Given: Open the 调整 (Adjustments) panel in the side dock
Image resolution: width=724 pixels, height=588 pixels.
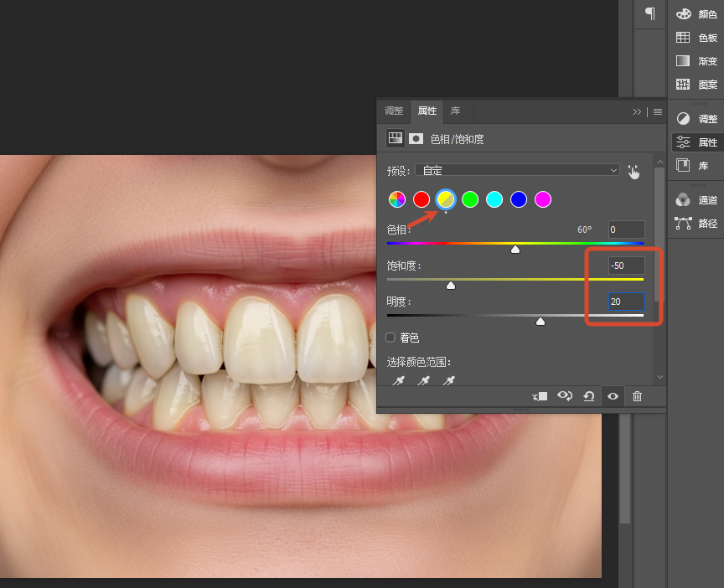Looking at the screenshot, I should coord(696,119).
